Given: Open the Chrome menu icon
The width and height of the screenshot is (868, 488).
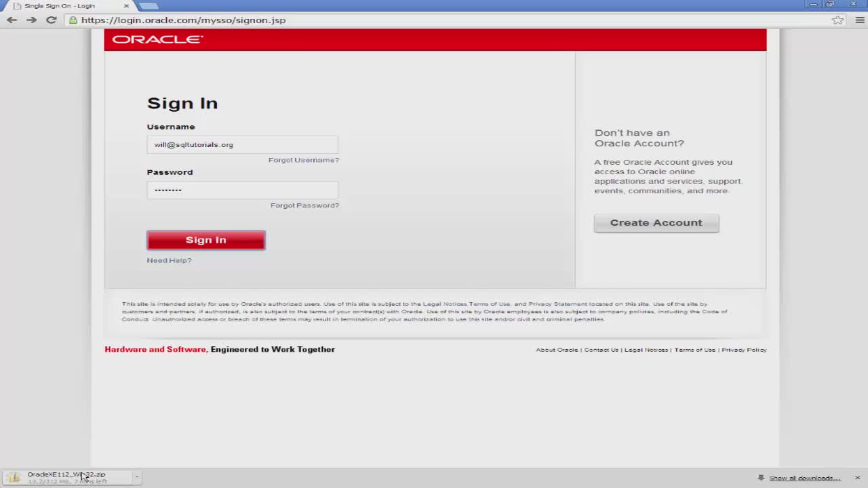Looking at the screenshot, I should click(859, 20).
